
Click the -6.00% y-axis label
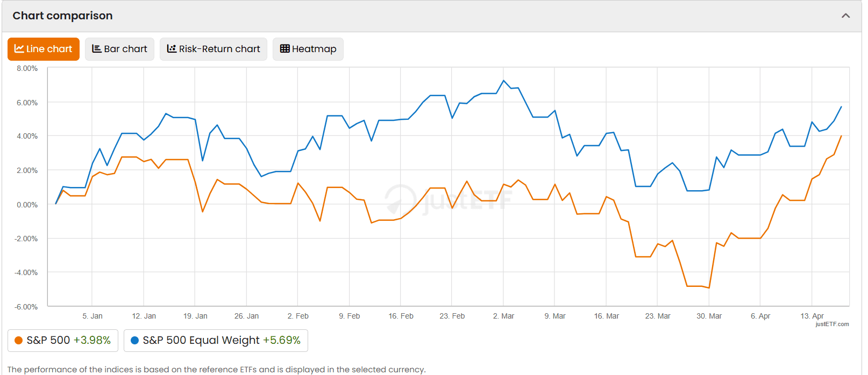coord(26,307)
